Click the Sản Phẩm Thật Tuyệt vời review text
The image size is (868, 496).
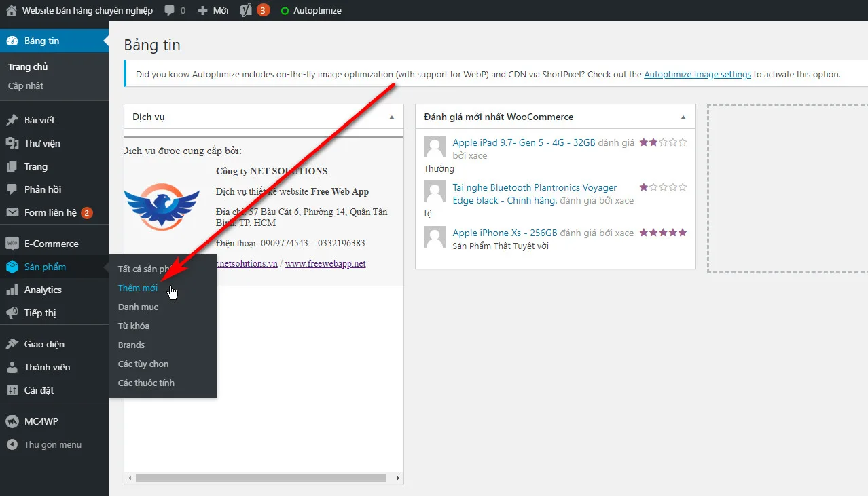point(501,246)
